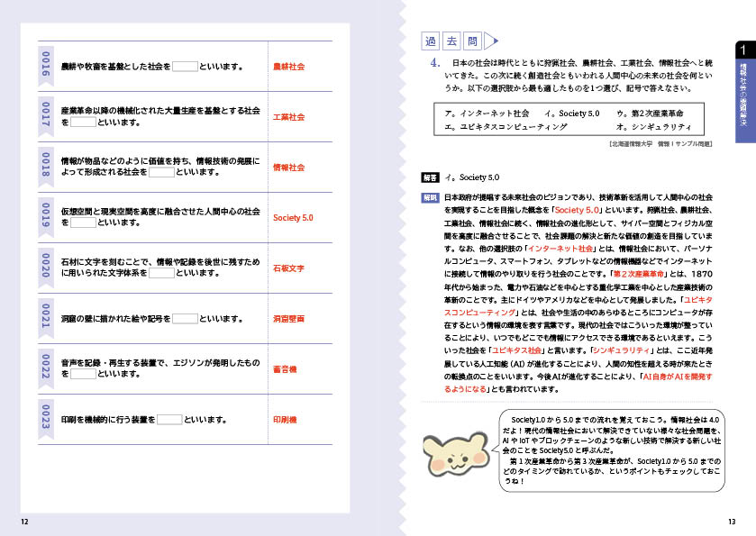The image size is (756, 536).
Task: Click red term 「ユビキタス社会」 in the explanation
Action: (517, 350)
